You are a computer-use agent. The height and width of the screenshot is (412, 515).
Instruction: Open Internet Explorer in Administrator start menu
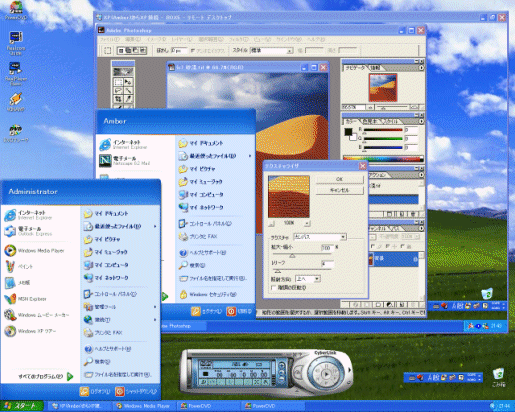[28, 215]
